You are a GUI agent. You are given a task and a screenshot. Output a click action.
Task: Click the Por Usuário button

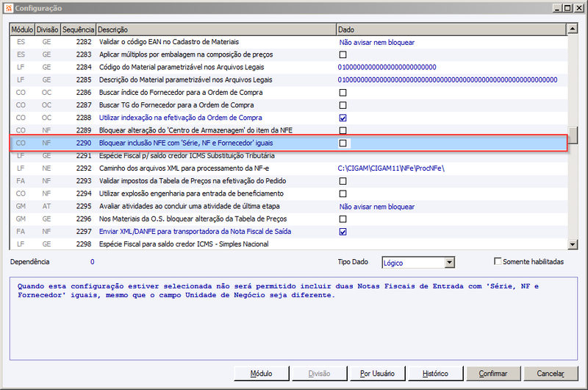377,374
